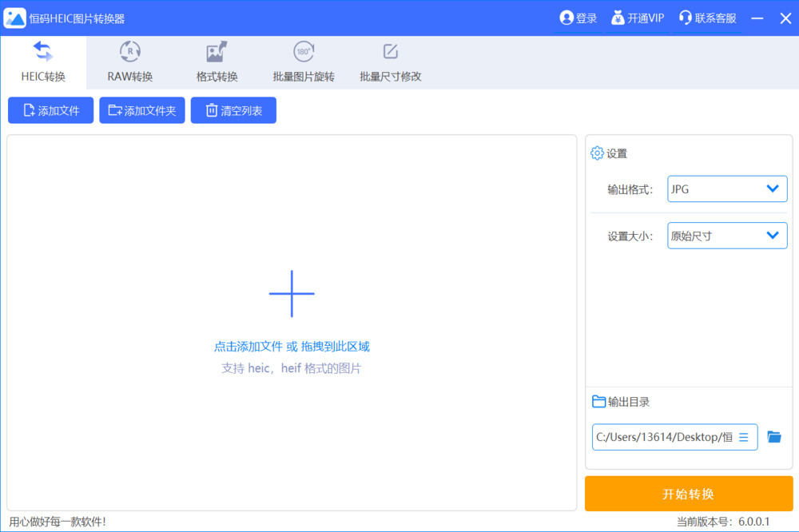The height and width of the screenshot is (532, 799).
Task: Open the HEIC转换 tab
Action: 43,63
